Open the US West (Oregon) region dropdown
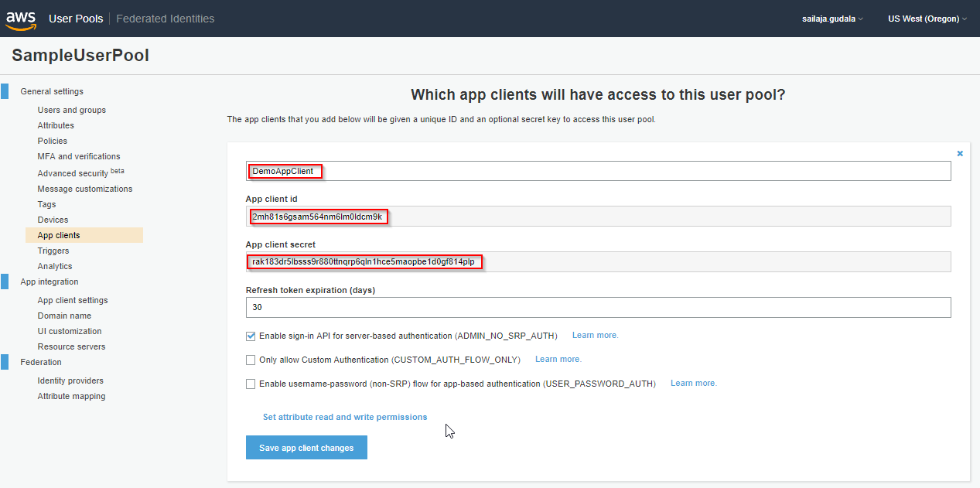980x488 pixels. point(927,19)
